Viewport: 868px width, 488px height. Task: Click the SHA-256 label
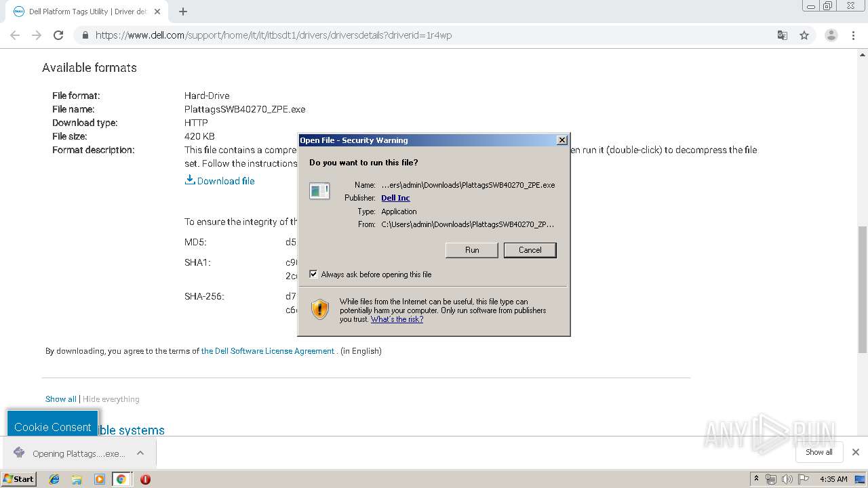[204, 296]
